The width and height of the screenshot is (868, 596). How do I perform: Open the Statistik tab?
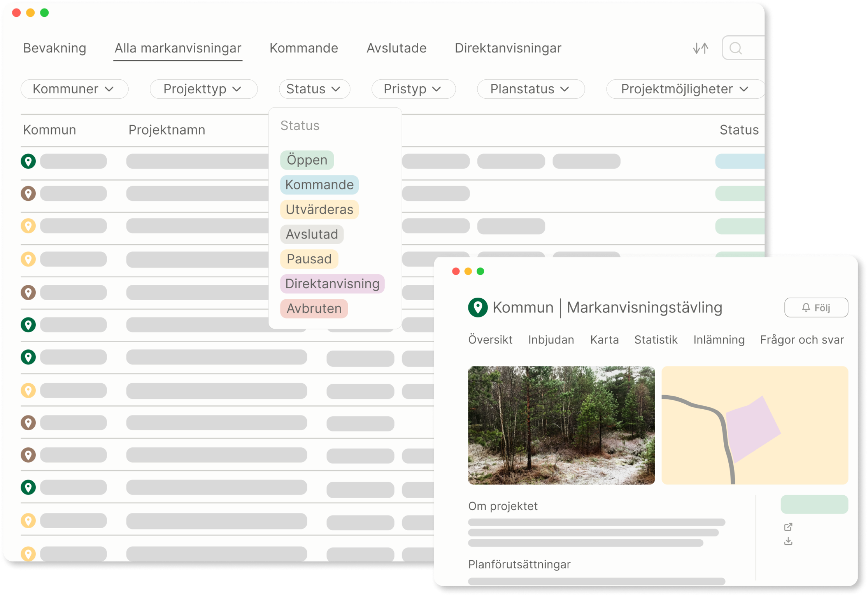coord(656,340)
